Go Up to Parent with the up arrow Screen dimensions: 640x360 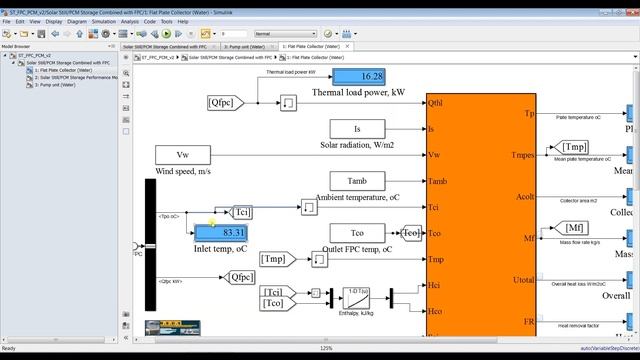(x=80, y=34)
